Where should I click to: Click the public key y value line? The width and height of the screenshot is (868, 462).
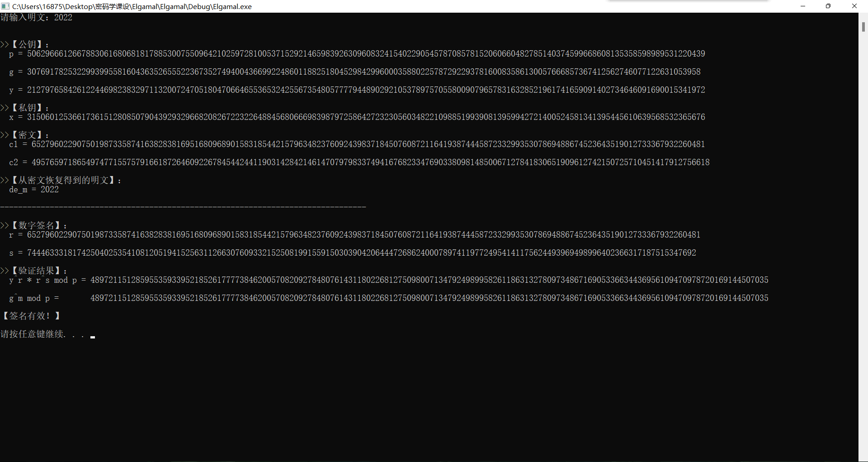pos(357,90)
